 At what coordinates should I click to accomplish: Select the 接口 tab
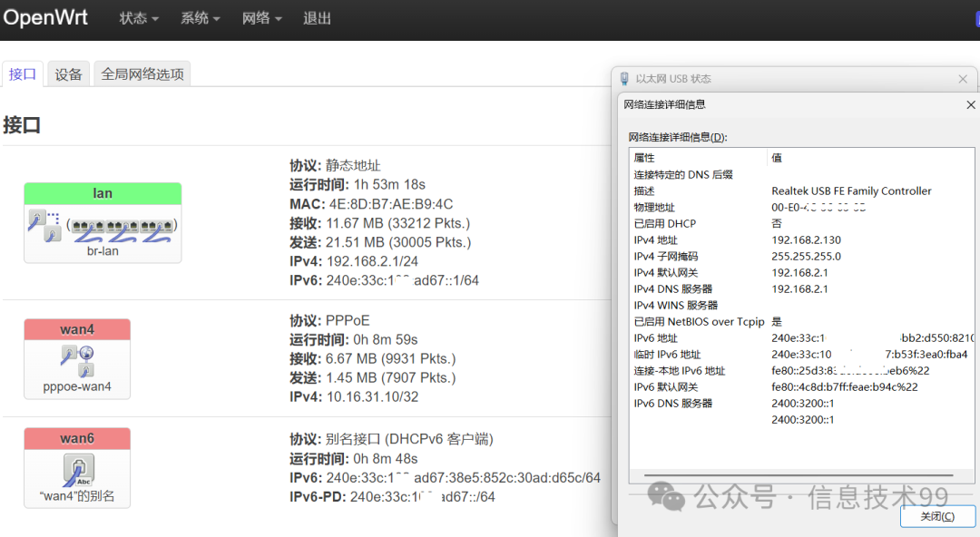click(23, 74)
